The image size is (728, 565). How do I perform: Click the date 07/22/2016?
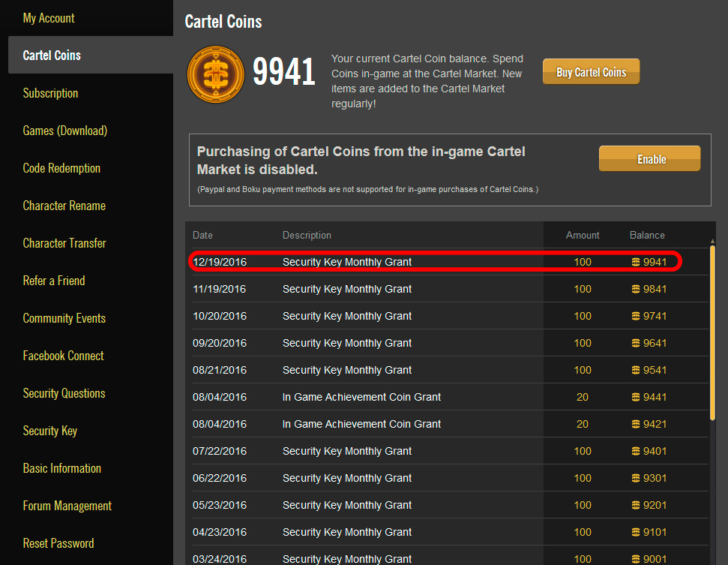coord(220,451)
